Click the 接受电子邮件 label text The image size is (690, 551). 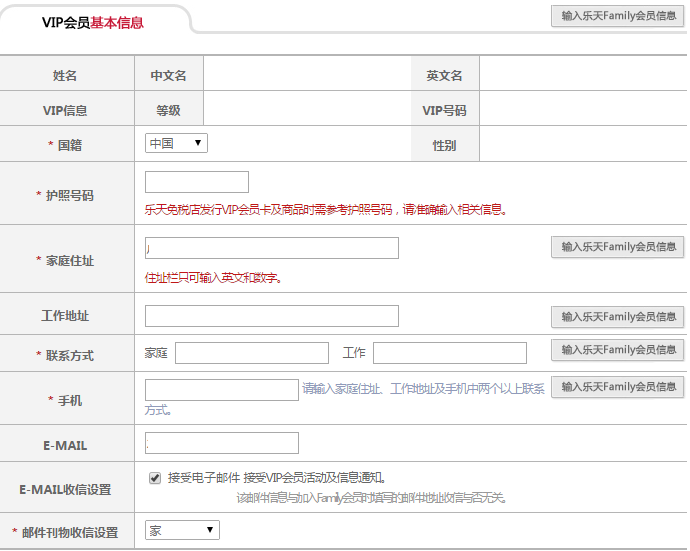click(203, 478)
